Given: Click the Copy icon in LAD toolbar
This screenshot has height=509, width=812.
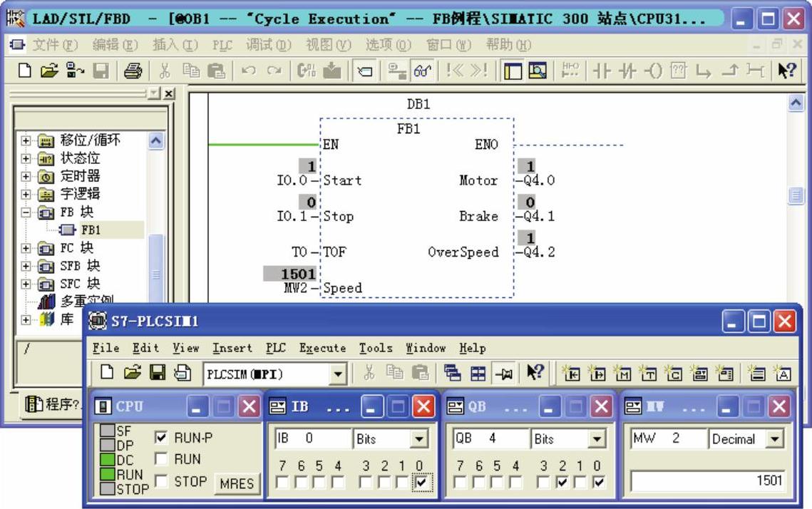Looking at the screenshot, I should 191,70.
